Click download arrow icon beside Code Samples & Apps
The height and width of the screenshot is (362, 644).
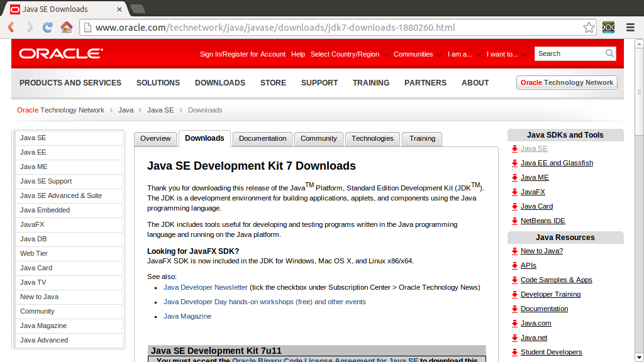[514, 280]
